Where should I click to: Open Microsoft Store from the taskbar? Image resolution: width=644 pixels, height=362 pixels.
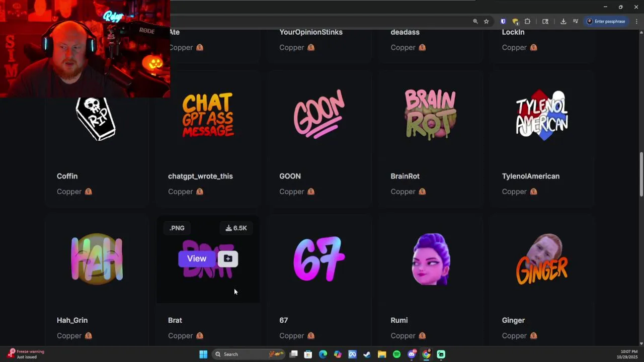[308, 354]
